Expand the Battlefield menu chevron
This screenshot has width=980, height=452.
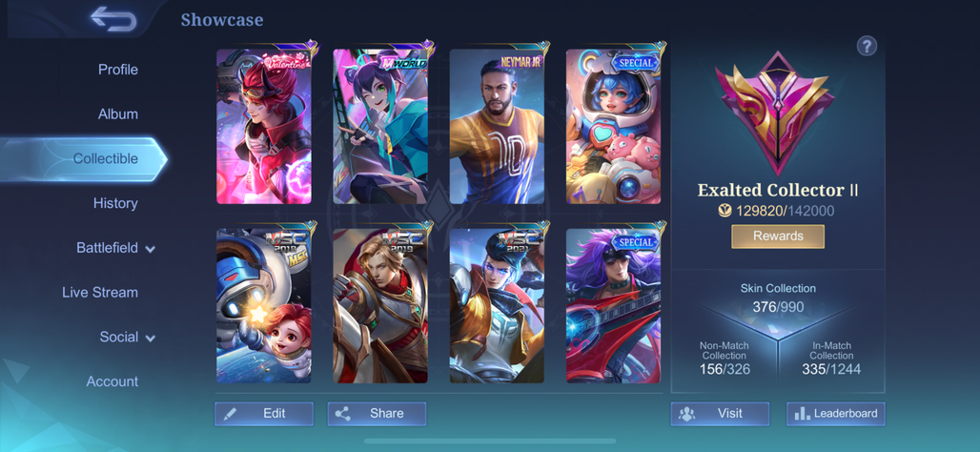click(150, 249)
